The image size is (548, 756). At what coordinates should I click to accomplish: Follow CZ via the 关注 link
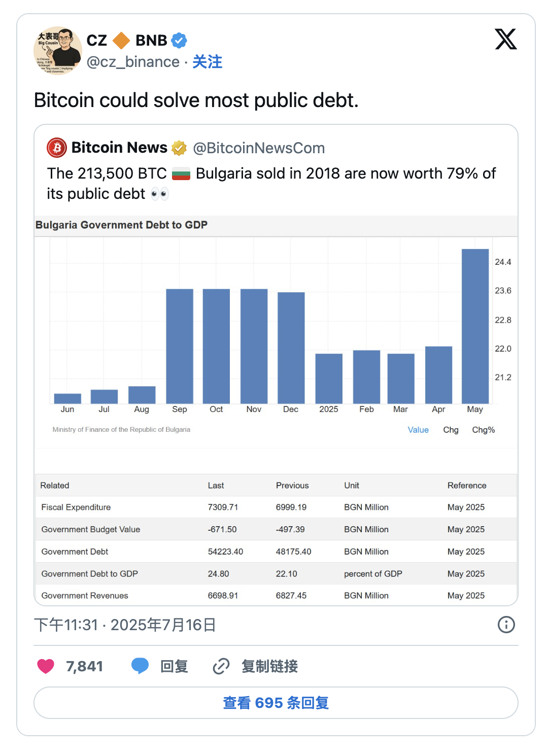coord(207,62)
